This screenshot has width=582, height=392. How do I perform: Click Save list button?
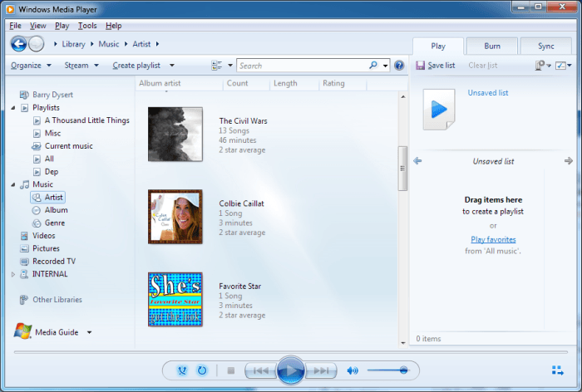click(x=436, y=66)
